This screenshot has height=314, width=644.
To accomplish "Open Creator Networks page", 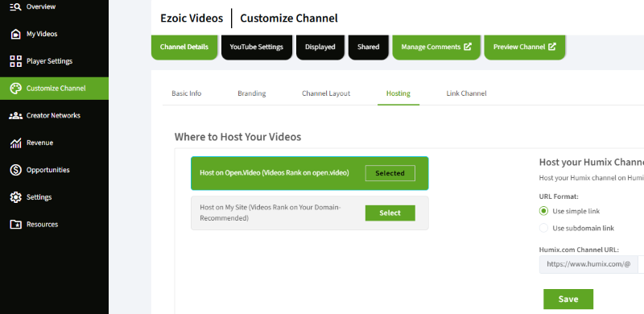I will [54, 115].
